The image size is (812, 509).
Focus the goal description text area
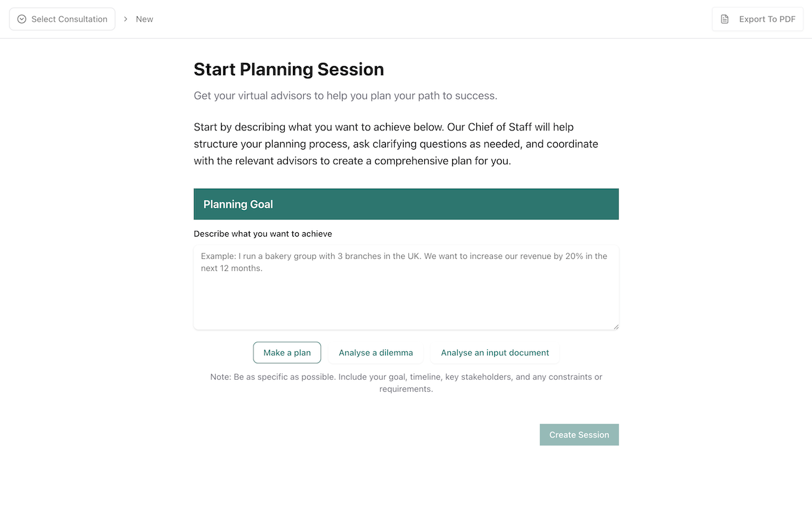point(406,293)
